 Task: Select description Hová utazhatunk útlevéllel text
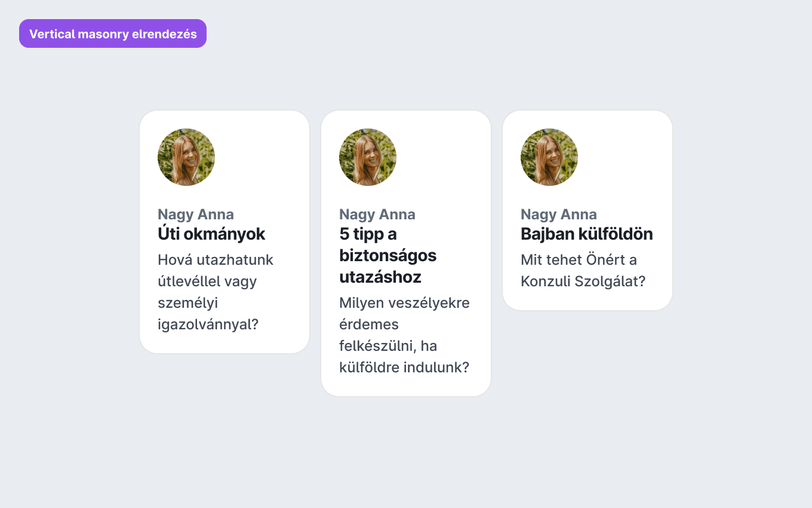(x=216, y=292)
